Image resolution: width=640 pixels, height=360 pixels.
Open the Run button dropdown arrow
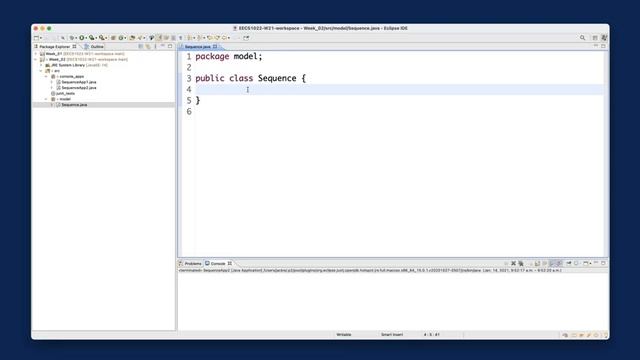click(86, 38)
